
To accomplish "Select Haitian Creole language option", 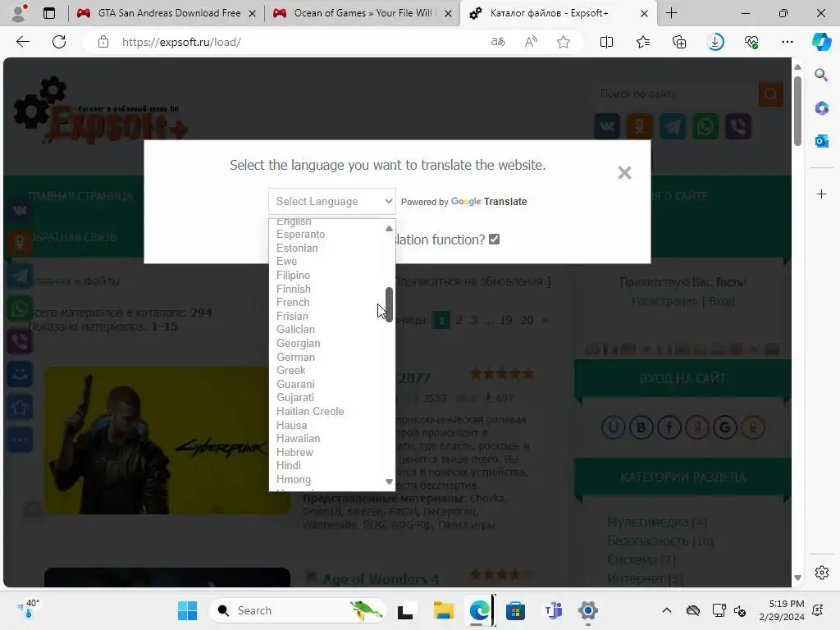I will pyautogui.click(x=309, y=412).
